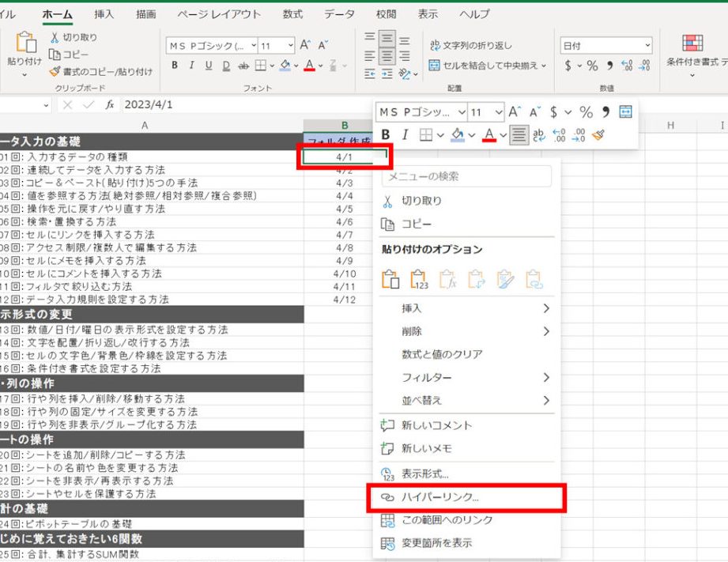728x562 pixels.
Task: Click the ribbon Paste icon
Action: pos(25,43)
